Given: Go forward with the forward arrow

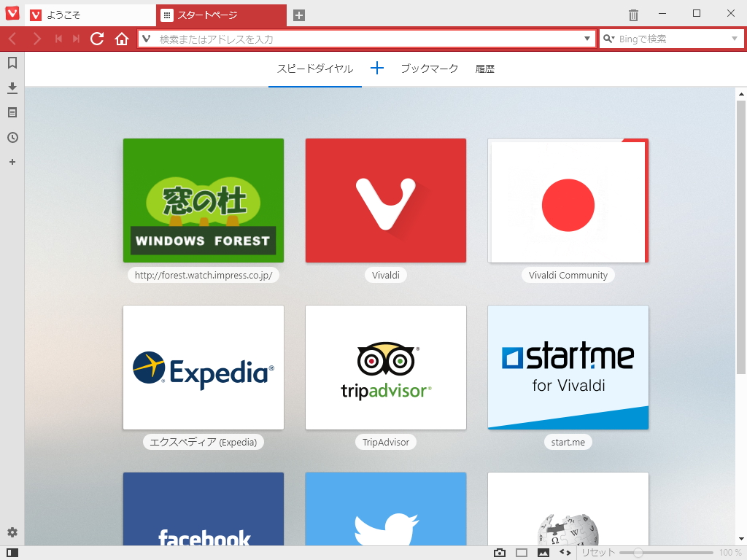Looking at the screenshot, I should point(36,39).
